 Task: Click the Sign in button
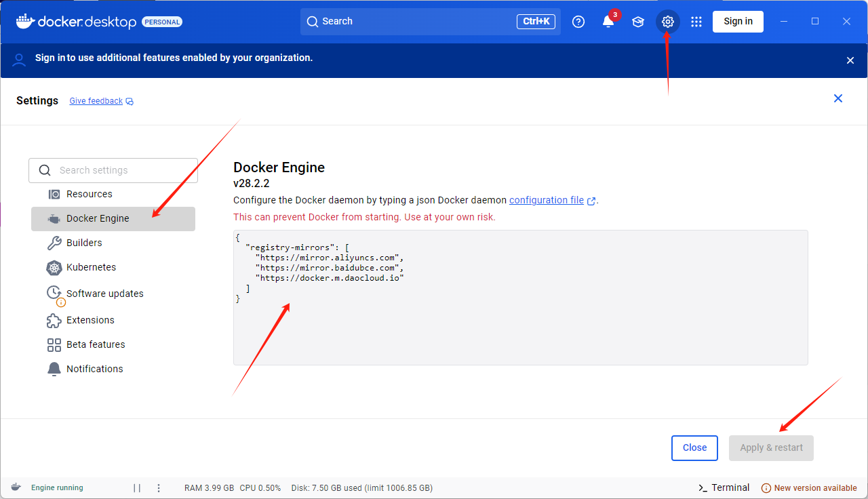point(738,21)
